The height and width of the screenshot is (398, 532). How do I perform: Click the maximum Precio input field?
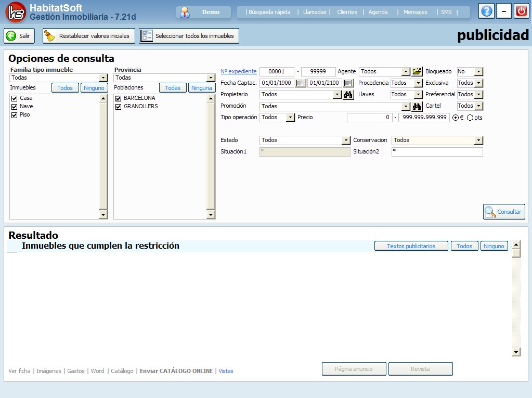tap(424, 118)
